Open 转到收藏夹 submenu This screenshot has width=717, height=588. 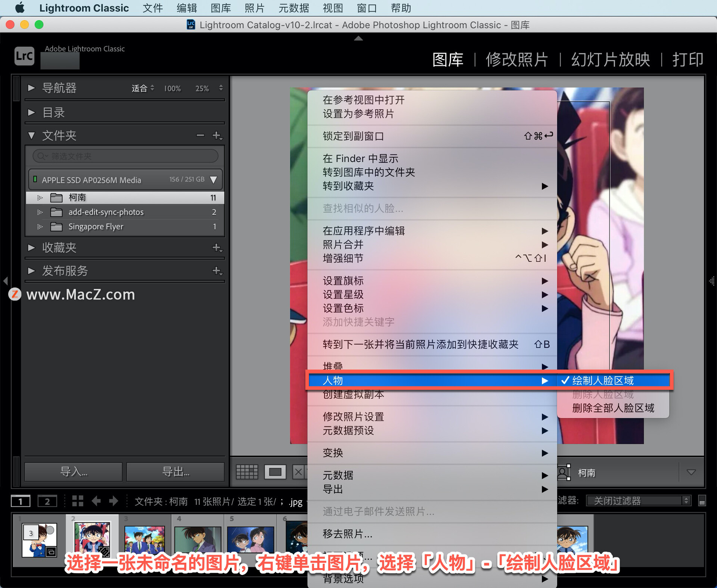pyautogui.click(x=432, y=186)
